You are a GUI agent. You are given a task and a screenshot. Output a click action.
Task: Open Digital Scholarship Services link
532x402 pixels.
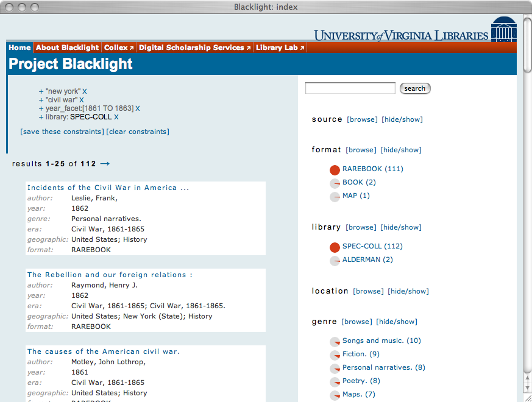click(195, 48)
